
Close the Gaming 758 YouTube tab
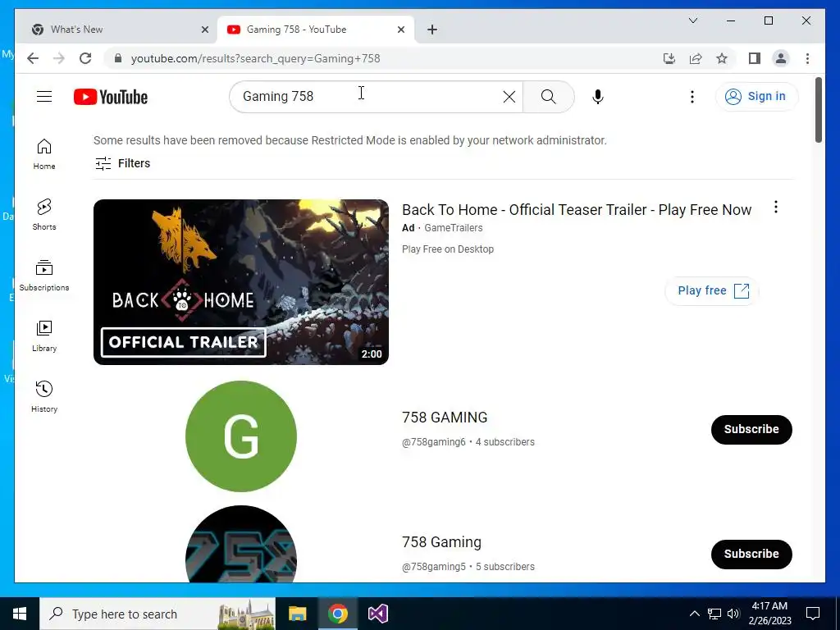pos(400,30)
